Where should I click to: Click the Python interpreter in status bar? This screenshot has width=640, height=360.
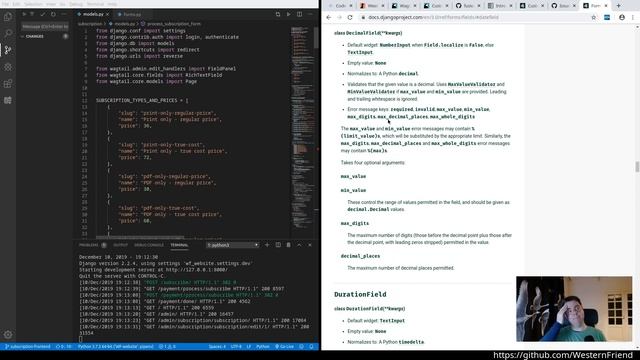coord(116,347)
